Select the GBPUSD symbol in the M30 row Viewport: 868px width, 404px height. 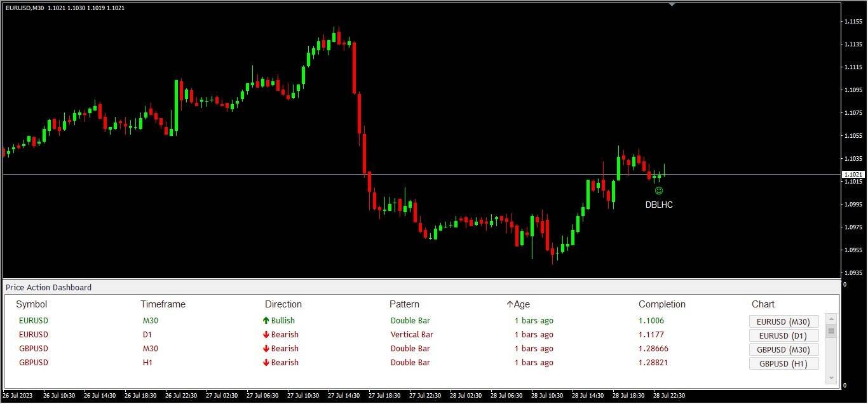(34, 349)
